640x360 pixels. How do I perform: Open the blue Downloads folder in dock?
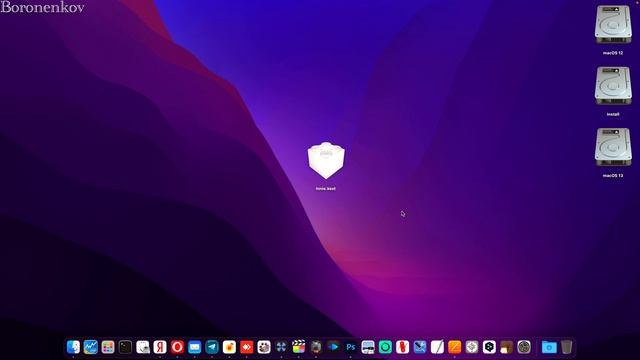coord(549,347)
